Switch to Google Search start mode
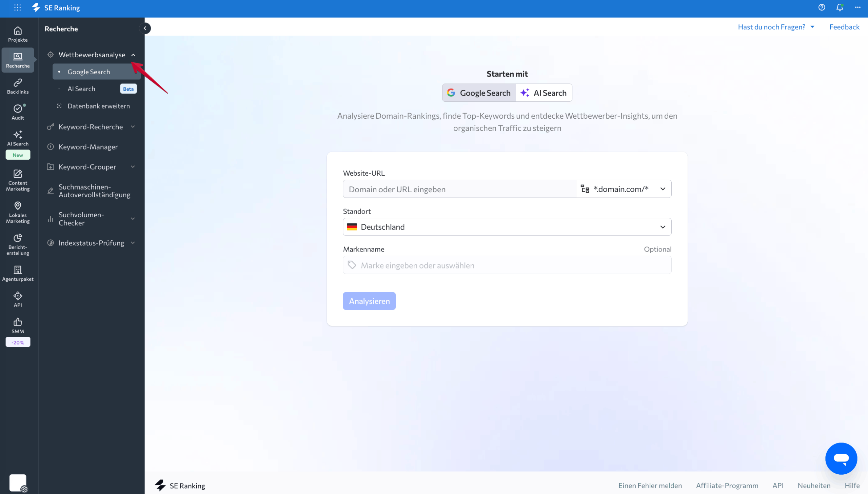This screenshot has height=494, width=868. click(479, 93)
